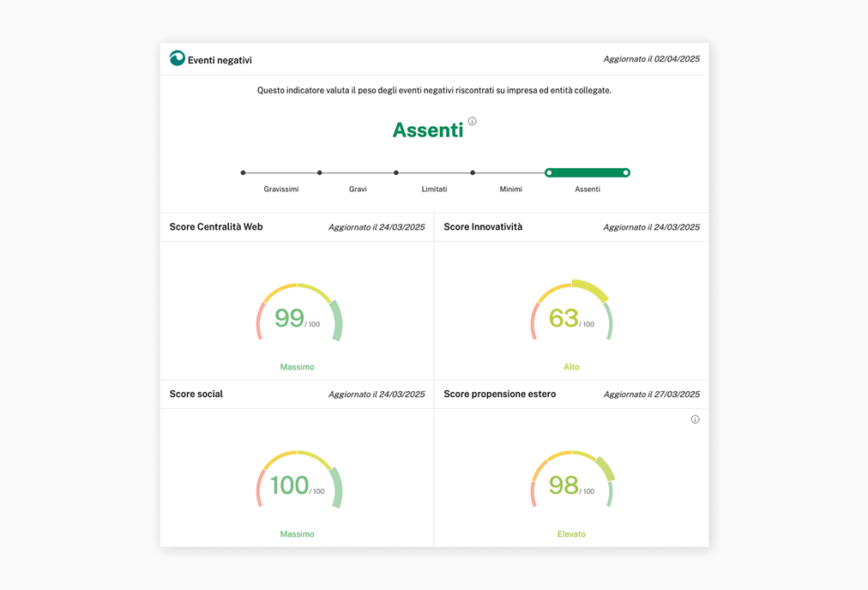Screen dimensions: 868x590
Task: Click the large green Assenti result text
Action: (427, 130)
